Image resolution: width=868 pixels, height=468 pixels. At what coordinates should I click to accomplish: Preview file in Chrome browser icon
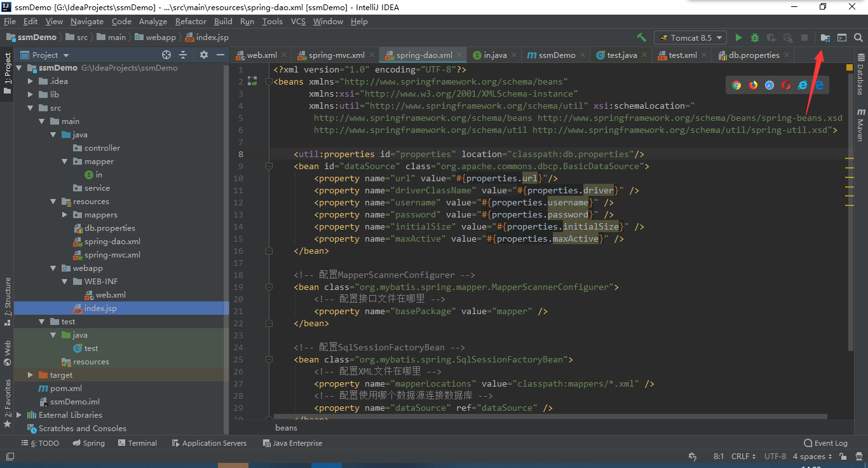(736, 85)
